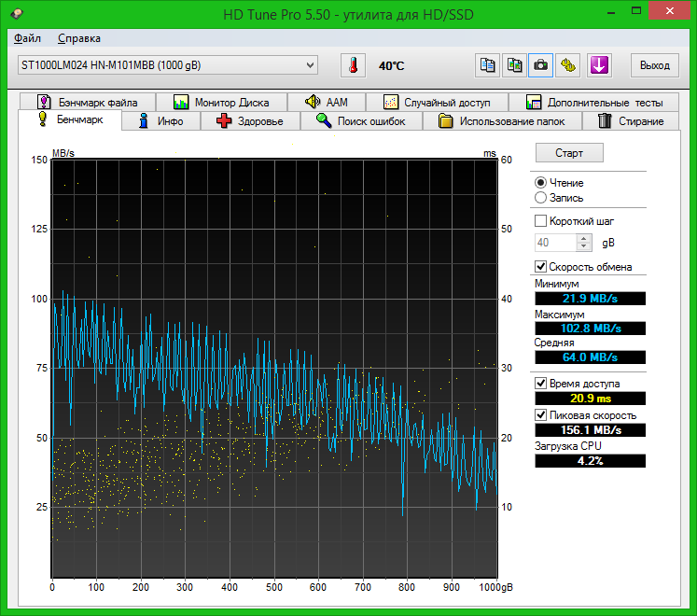Uncheck the Время доступа checkbox
Image resolution: width=697 pixels, height=616 pixels.
tap(541, 384)
